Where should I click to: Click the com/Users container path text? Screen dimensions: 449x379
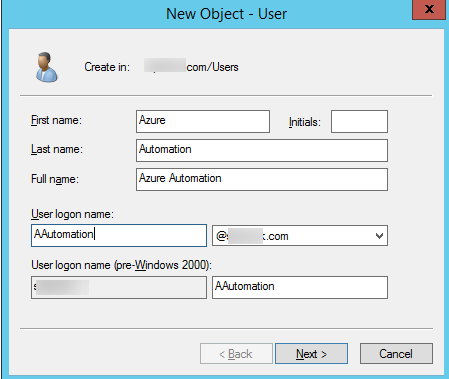[x=212, y=67]
